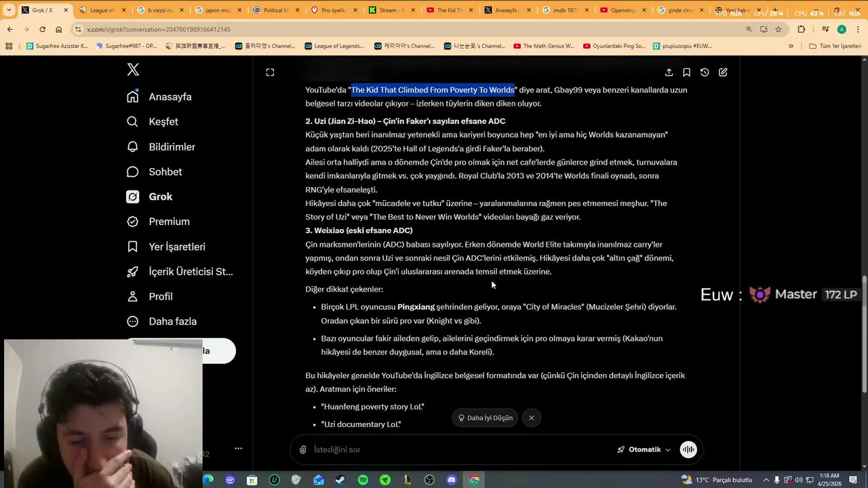Open İçerik Üreticisi Stüdyosu
The image size is (868, 488).
180,272
